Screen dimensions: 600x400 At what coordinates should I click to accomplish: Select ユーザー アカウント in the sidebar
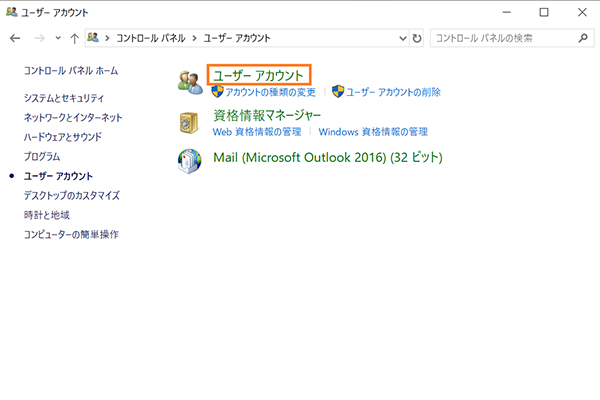coord(58,176)
